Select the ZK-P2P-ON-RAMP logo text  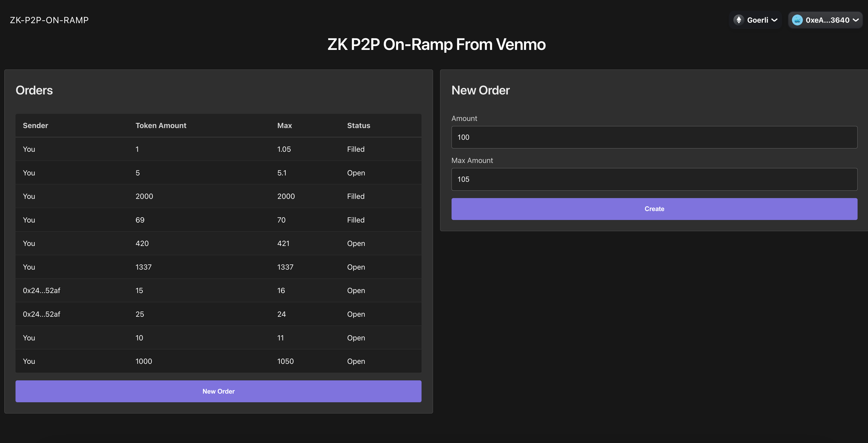(49, 20)
